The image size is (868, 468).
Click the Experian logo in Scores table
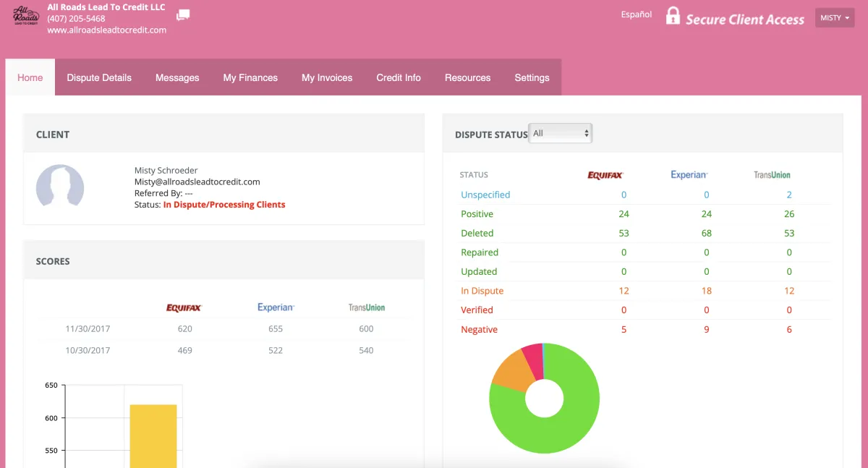coord(276,307)
